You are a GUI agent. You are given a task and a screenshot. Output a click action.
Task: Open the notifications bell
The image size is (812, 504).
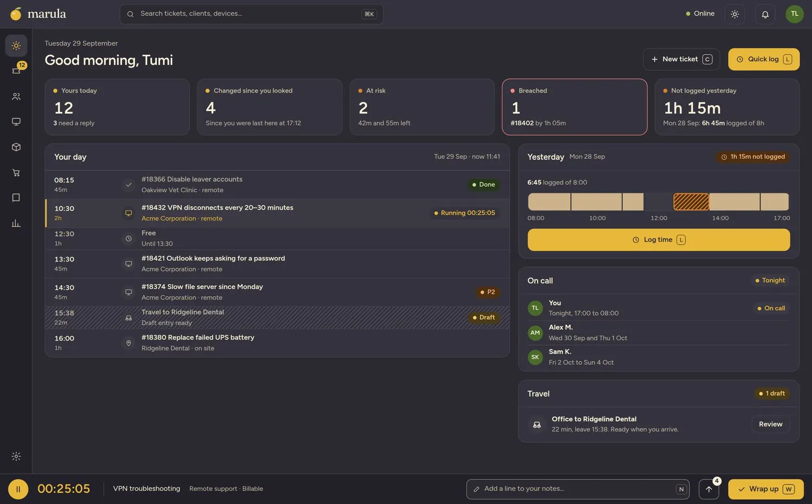(x=765, y=14)
